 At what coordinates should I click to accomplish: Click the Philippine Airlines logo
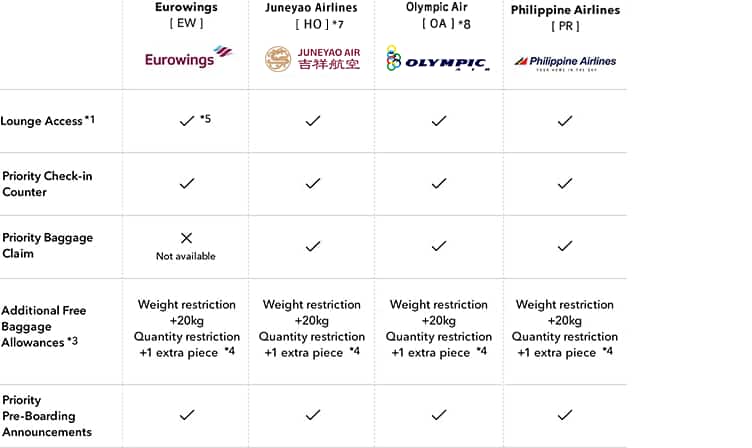(x=565, y=61)
